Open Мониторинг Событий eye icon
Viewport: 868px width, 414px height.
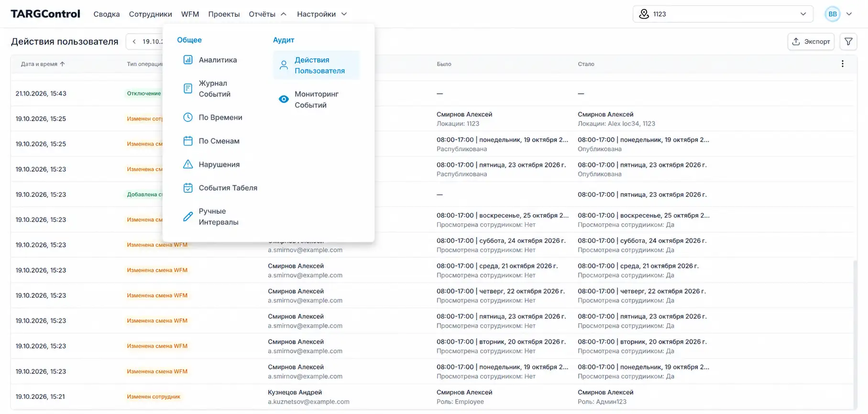284,99
